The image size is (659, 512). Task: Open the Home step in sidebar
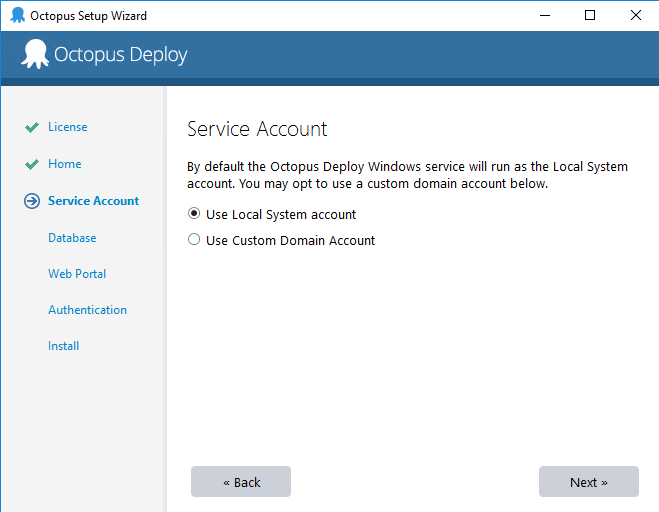(65, 164)
